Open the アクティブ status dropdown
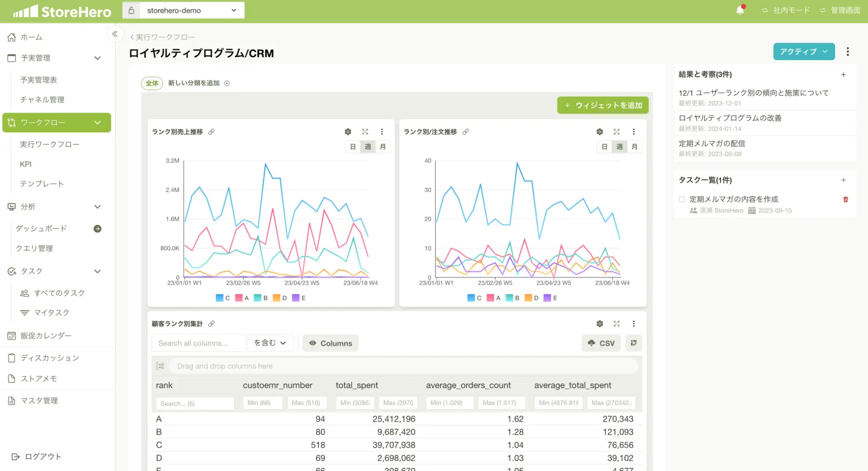Viewport: 868px width, 471px height. tap(803, 52)
